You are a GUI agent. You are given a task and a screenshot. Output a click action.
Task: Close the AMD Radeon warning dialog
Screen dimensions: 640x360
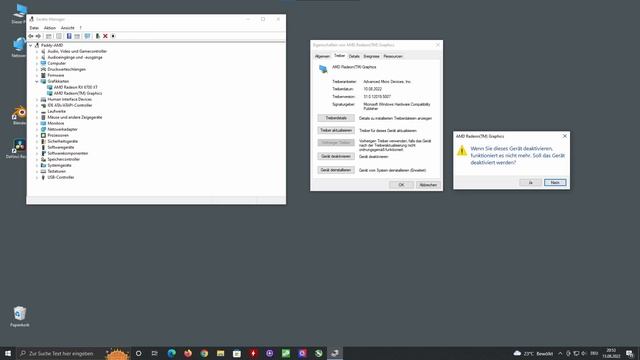pos(565,136)
